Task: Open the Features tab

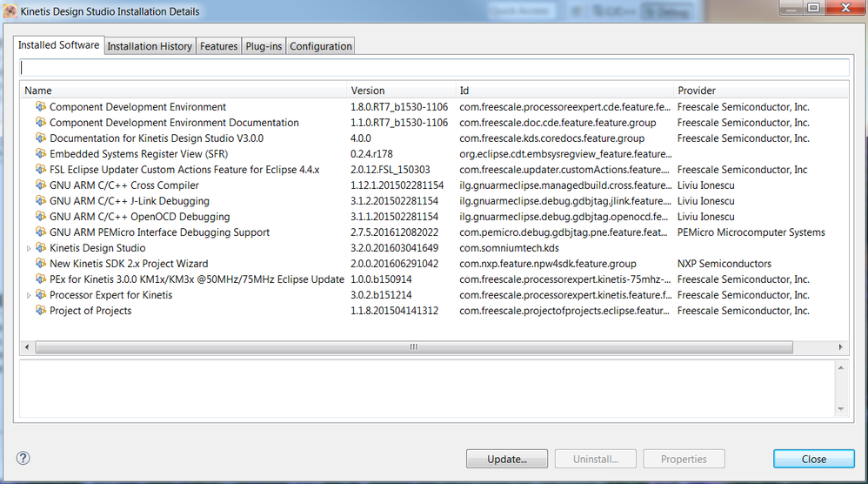Action: click(218, 46)
